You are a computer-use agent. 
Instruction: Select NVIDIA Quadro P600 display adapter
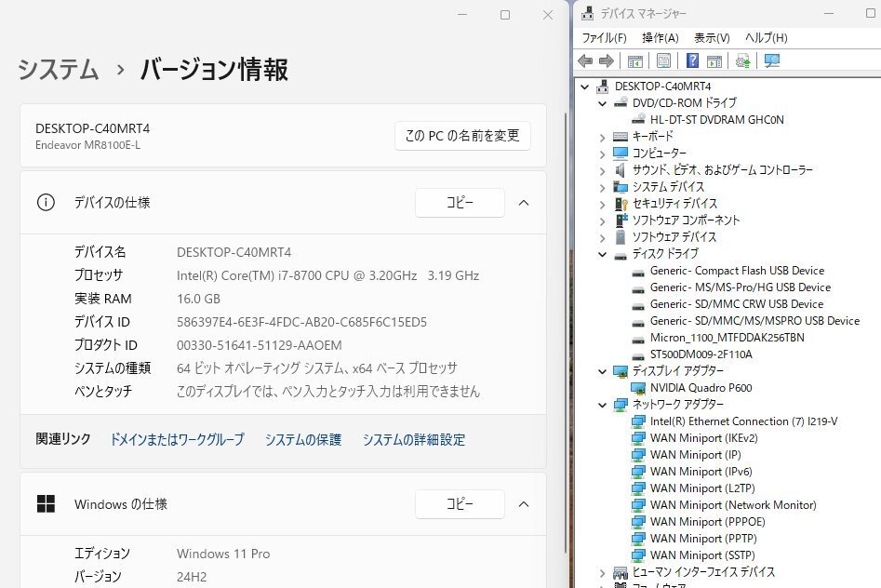[x=701, y=388]
